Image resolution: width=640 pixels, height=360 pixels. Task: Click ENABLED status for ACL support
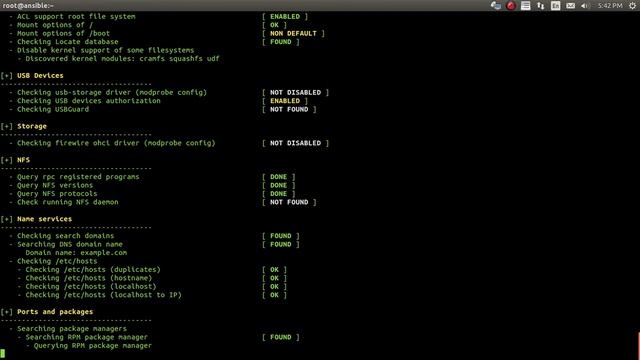(x=285, y=17)
